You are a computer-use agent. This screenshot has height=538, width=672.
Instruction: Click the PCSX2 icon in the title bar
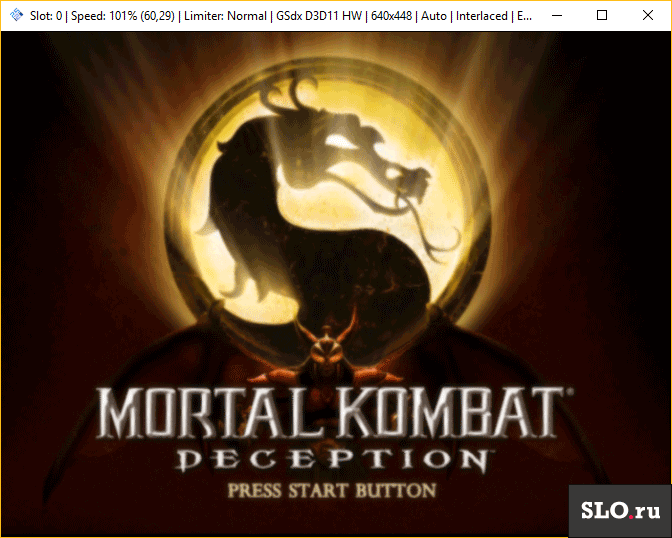(x=16, y=15)
